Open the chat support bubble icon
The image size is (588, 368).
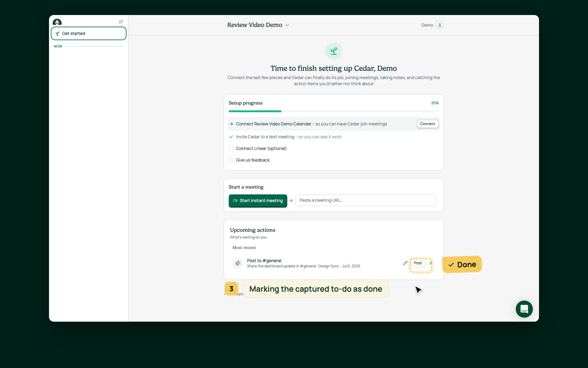[524, 309]
